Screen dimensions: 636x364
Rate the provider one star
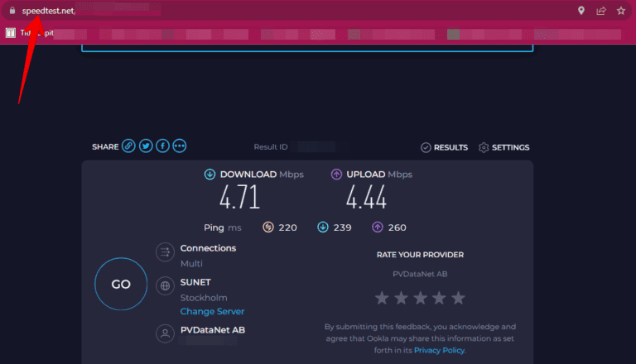click(x=383, y=298)
